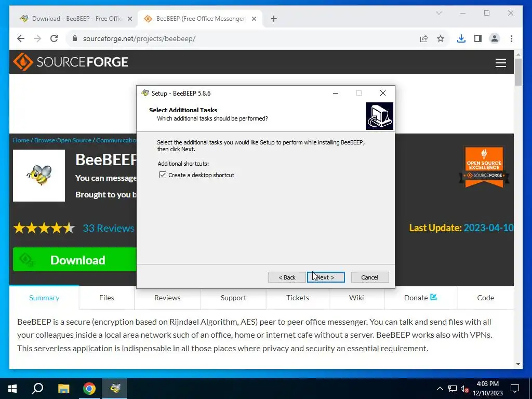
Task: Click the page vertical scrollbar thumb
Action: (518, 72)
